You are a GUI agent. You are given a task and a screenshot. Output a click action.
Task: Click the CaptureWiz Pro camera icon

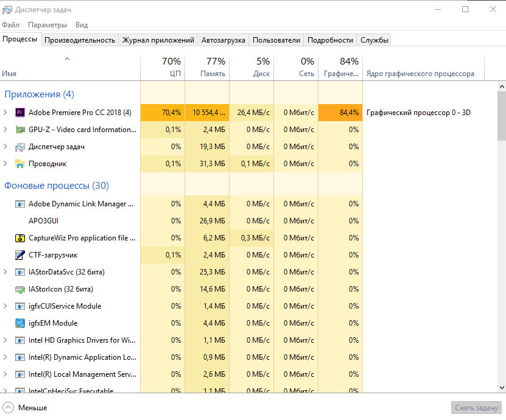click(x=20, y=239)
